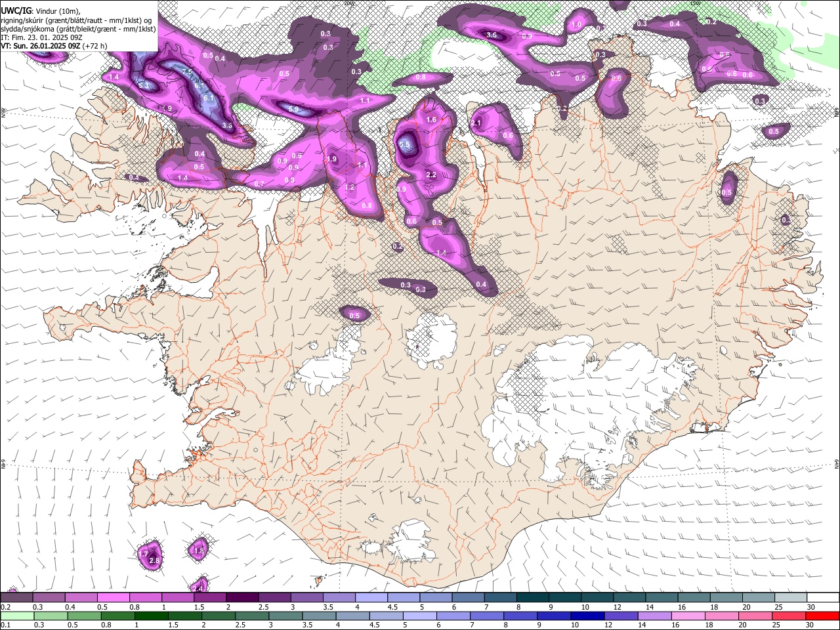
Task: Pick the white swatch after 30 in the snow row
Action: point(823,597)
